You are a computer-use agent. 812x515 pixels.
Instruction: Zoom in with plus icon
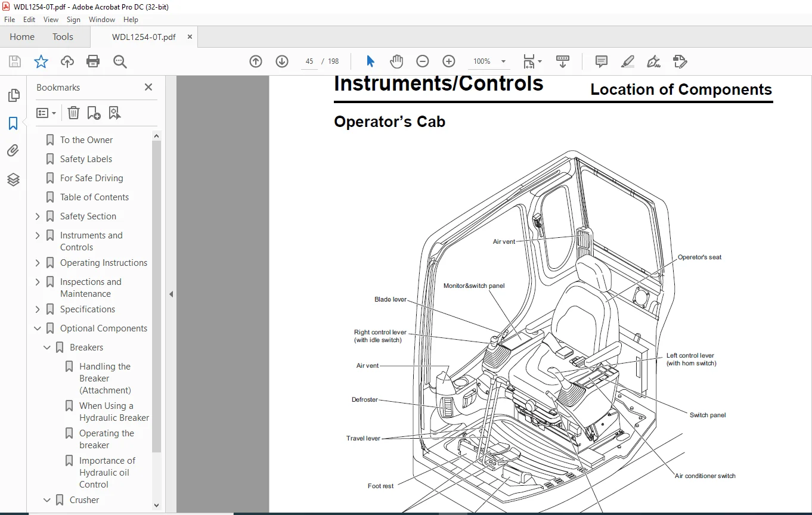pos(449,61)
